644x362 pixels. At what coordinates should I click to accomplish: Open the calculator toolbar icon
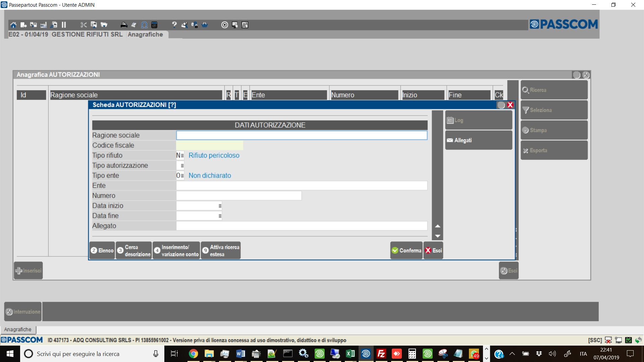[154, 25]
